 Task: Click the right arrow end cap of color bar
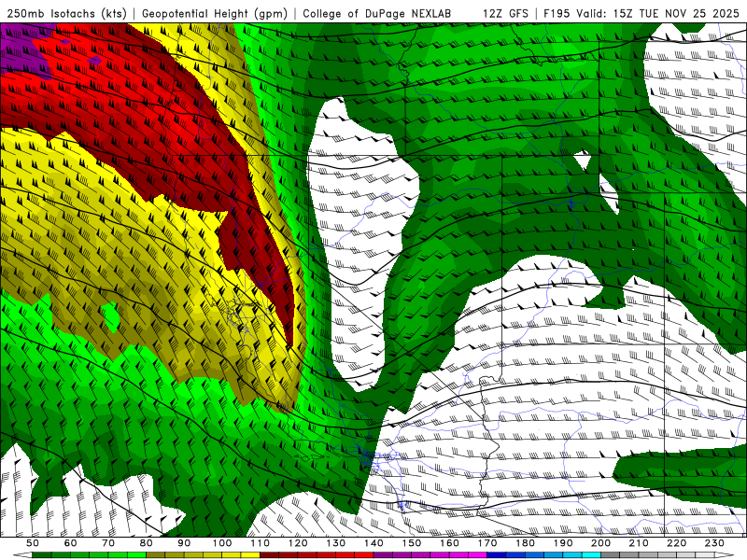[x=725, y=554]
